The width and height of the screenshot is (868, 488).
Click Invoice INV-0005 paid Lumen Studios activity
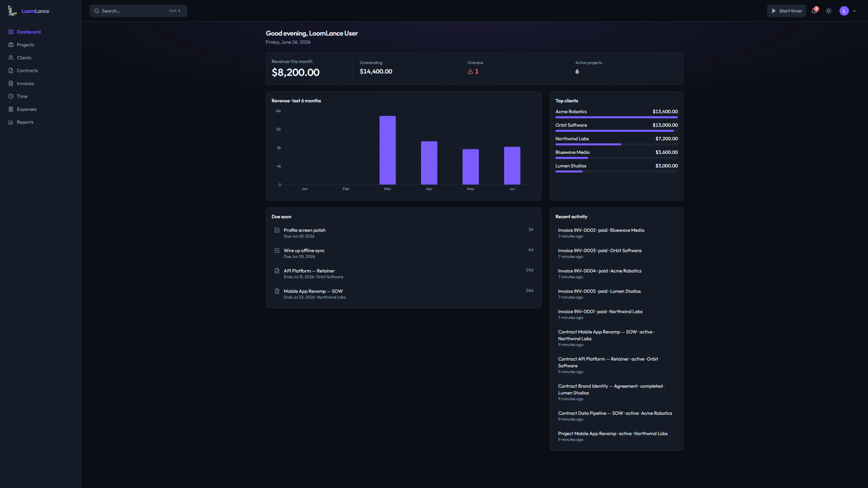click(x=616, y=294)
